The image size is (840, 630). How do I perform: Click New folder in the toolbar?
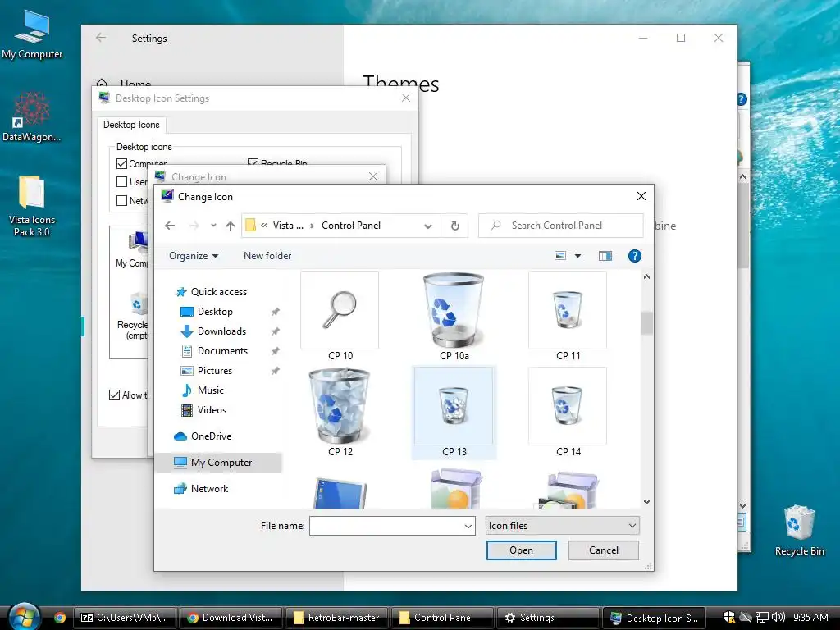[267, 256]
